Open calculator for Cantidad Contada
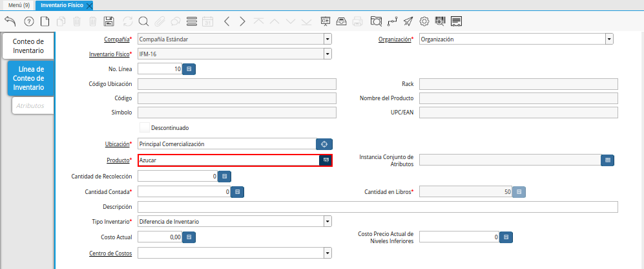The image size is (644, 269). (237, 192)
